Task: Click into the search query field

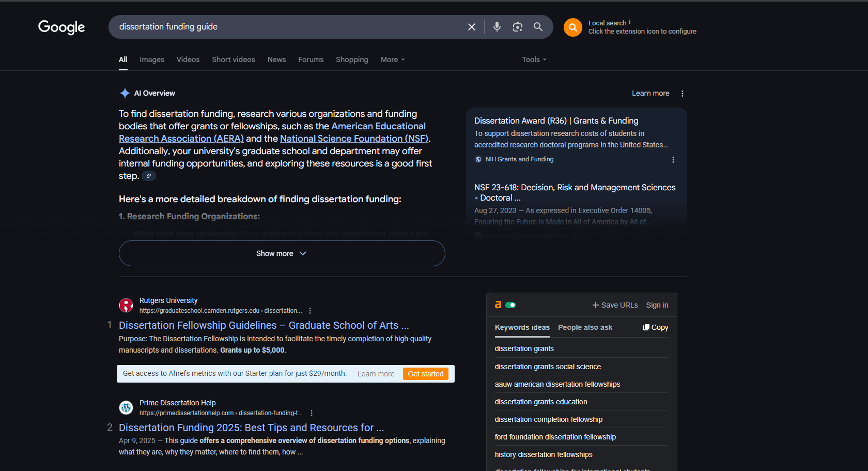Action: pos(289,27)
